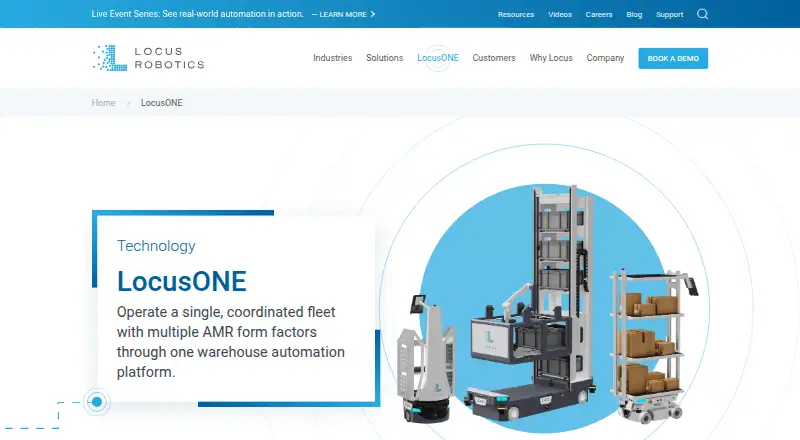Viewport: 800px width, 440px height.
Task: Expand the Solutions menu
Action: point(385,58)
